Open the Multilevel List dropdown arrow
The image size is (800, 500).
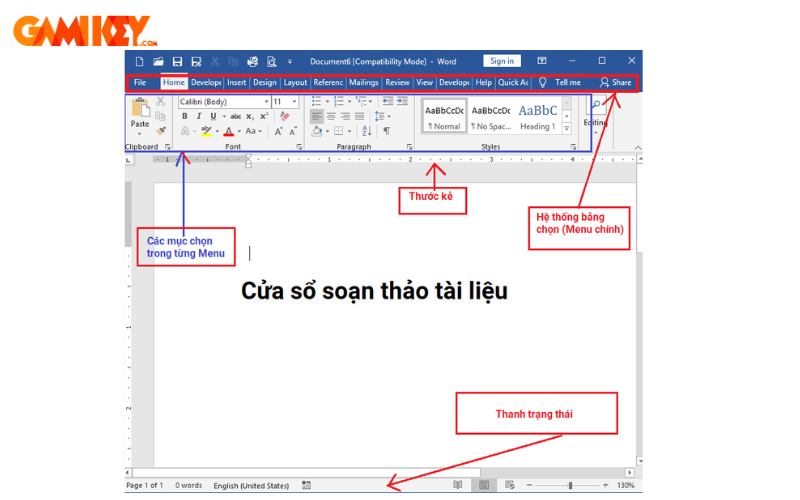point(370,102)
